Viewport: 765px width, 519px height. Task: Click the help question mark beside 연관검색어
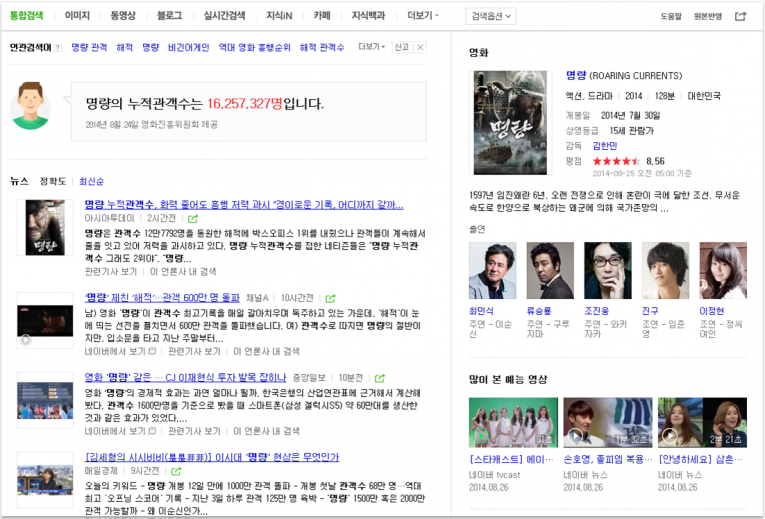[58, 48]
